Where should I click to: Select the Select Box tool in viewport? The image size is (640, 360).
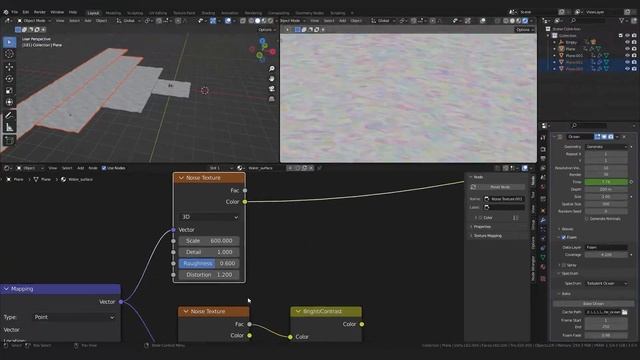pyautogui.click(x=9, y=42)
